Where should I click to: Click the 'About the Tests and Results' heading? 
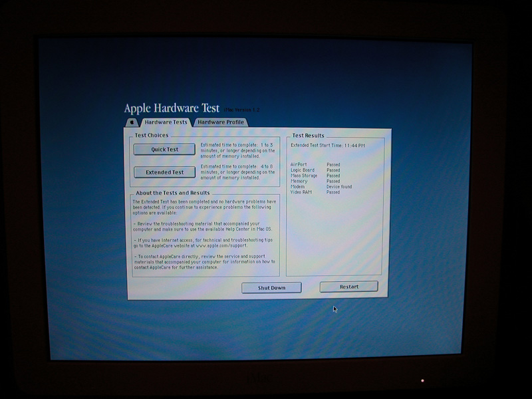[x=172, y=193]
